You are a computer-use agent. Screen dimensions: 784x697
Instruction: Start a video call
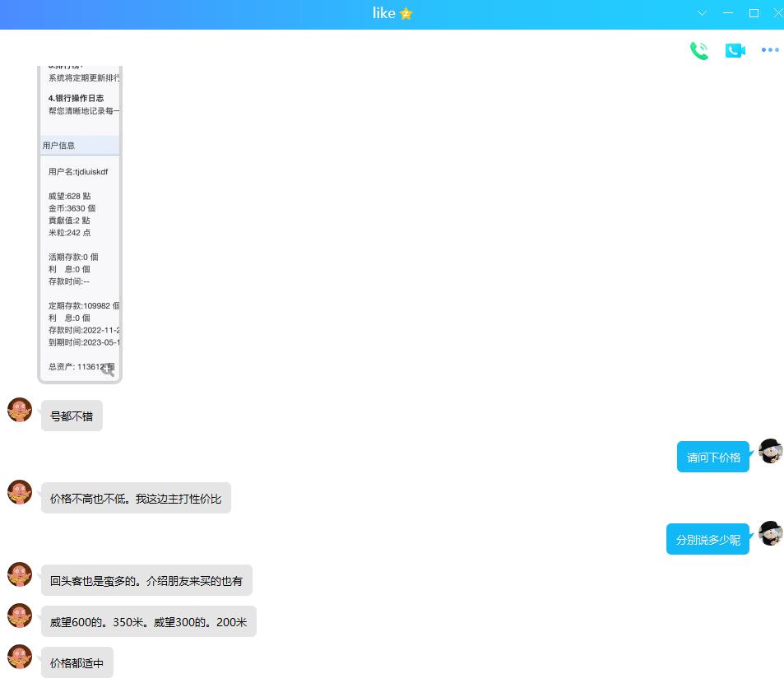735,51
